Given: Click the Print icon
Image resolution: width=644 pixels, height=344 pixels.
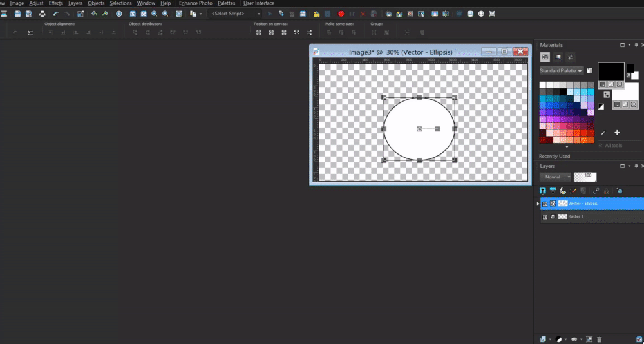Looking at the screenshot, I should [x=42, y=14].
